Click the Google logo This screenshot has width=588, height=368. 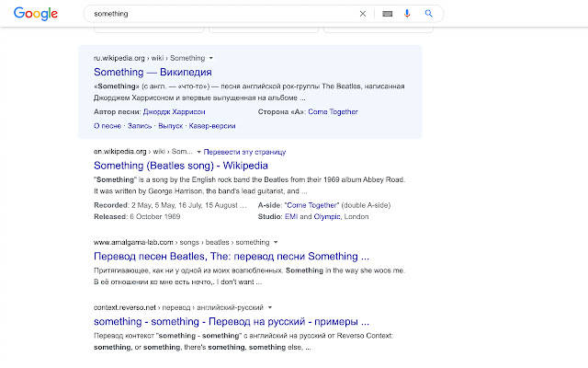coord(36,14)
